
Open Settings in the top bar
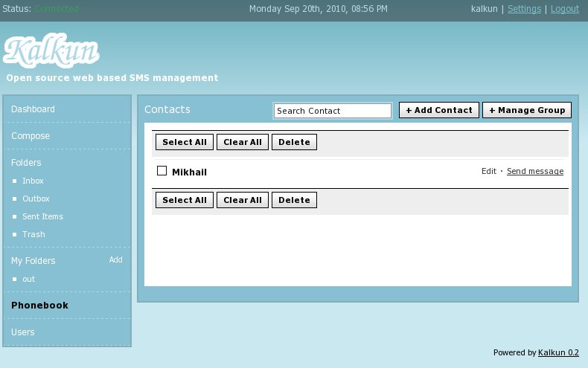click(524, 9)
